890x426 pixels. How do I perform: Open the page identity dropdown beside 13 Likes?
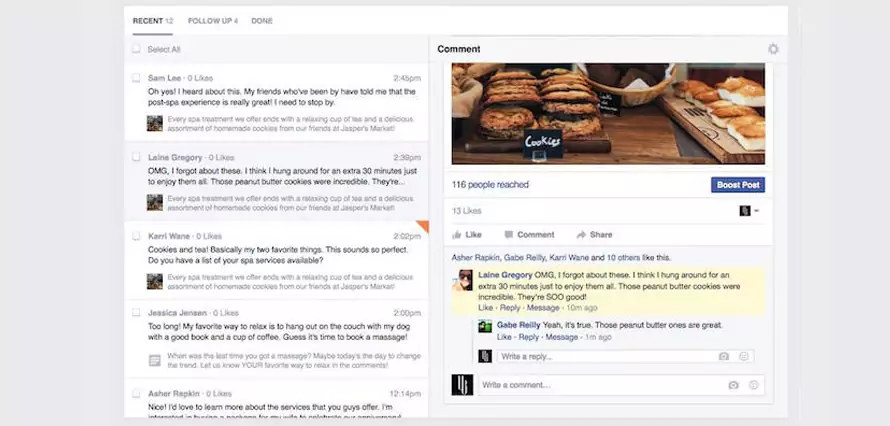coord(749,211)
